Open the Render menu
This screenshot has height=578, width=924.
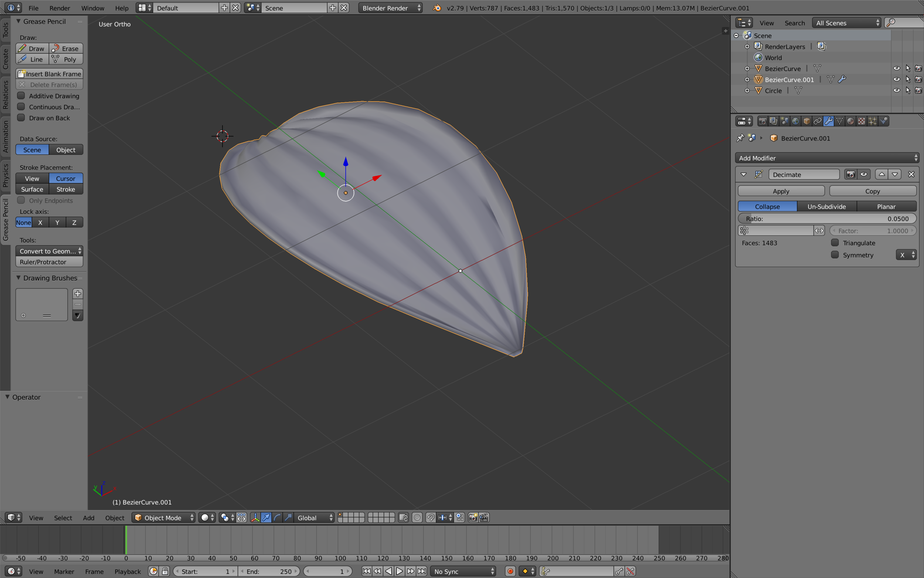click(60, 8)
